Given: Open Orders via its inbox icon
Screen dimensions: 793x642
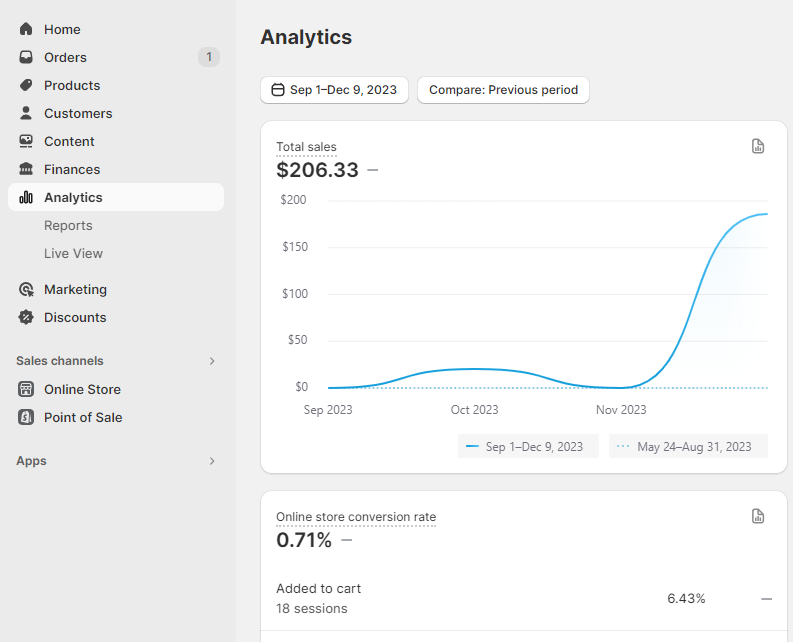Looking at the screenshot, I should pyautogui.click(x=26, y=57).
